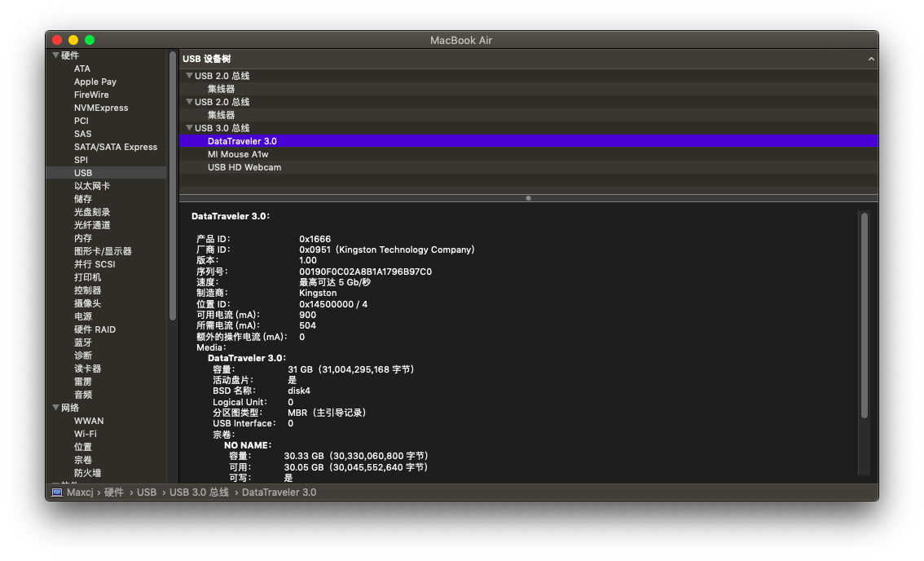The image size is (924, 561).
Task: Open 光纤通道 in the sidebar
Action: (x=92, y=225)
